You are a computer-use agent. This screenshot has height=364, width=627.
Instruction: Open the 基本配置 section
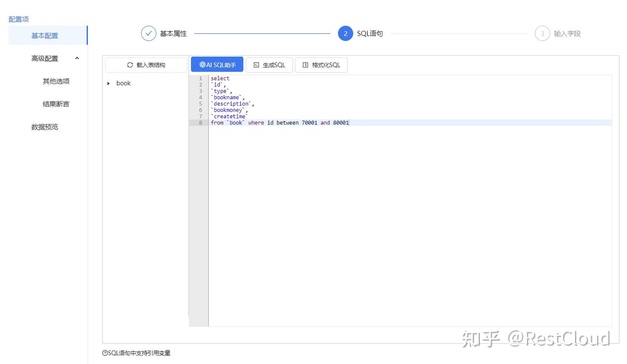point(47,36)
